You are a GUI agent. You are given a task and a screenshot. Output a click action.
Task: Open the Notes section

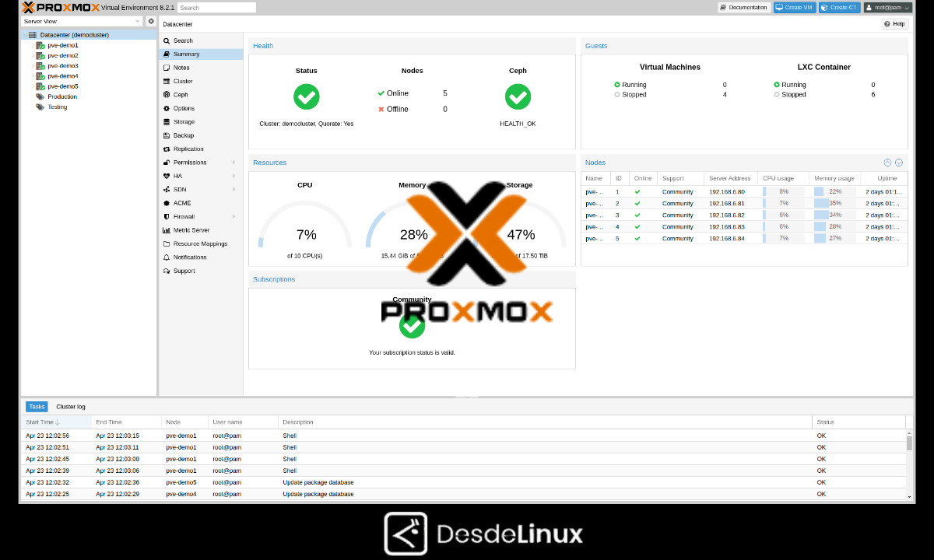coord(200,68)
